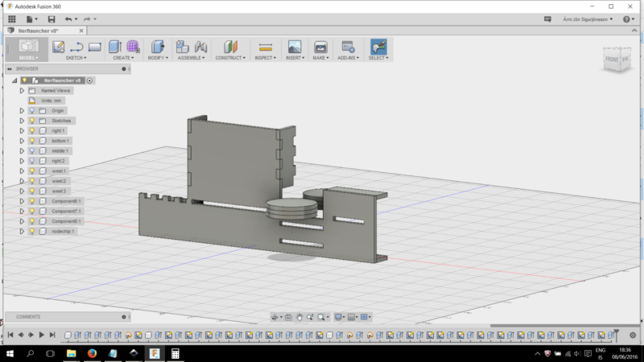Screen dimensions: 644x362
Task: Expand the Component7:1 node
Action: (x=22, y=212)
